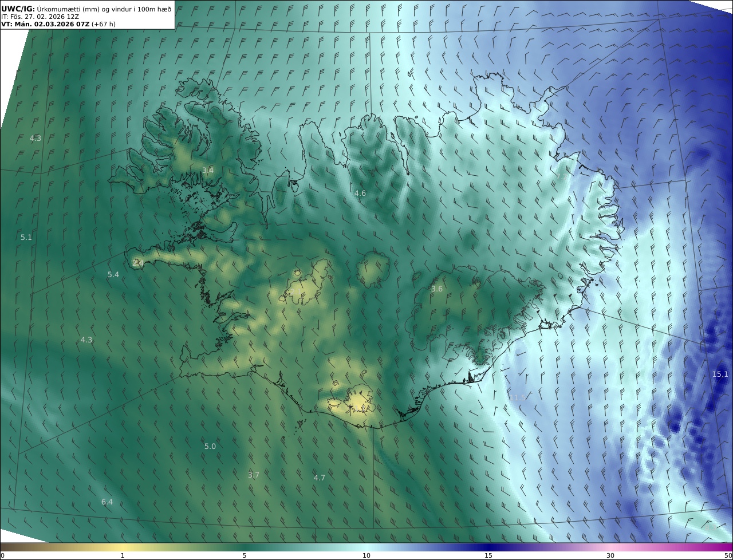Select the '(+67 h)' forecast offset text
The height and width of the screenshot is (560, 733).
[x=104, y=24]
